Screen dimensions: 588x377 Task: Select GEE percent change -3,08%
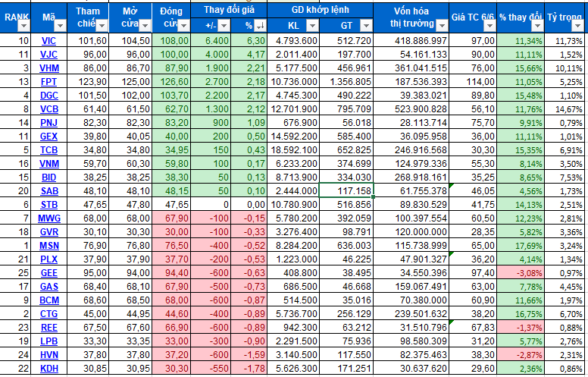[521, 273]
